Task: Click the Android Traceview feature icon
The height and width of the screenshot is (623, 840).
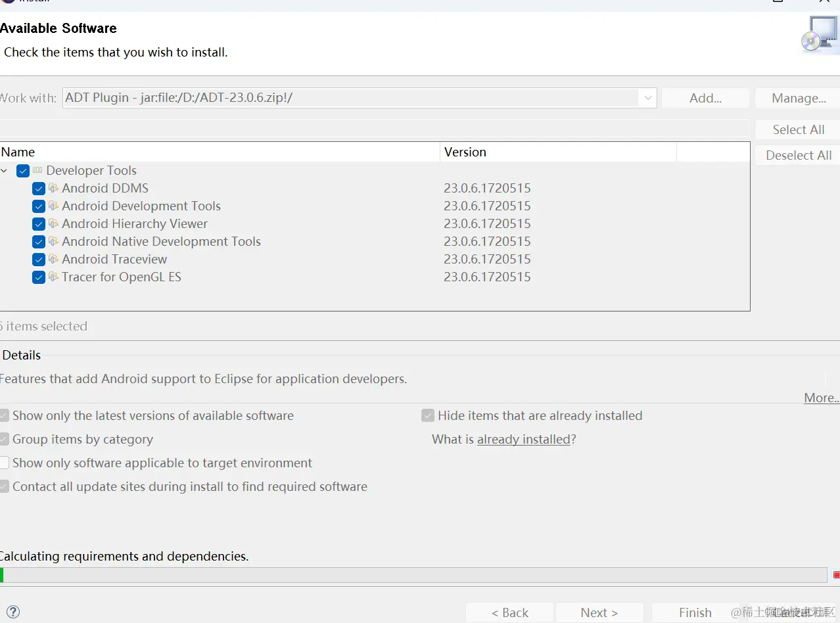Action: (53, 260)
